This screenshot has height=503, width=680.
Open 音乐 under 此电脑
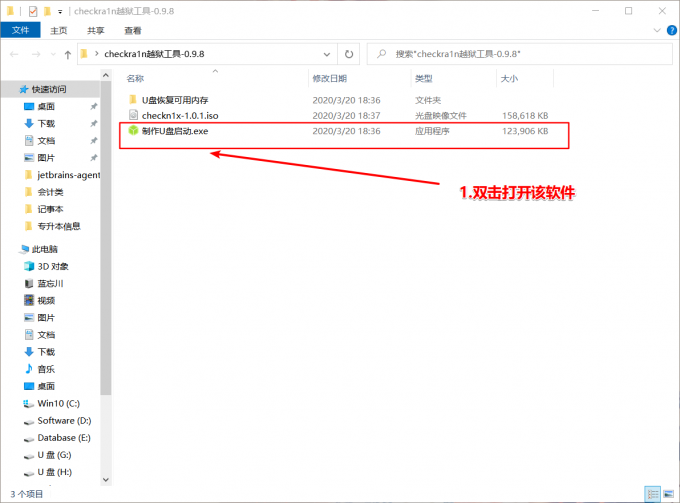46,369
